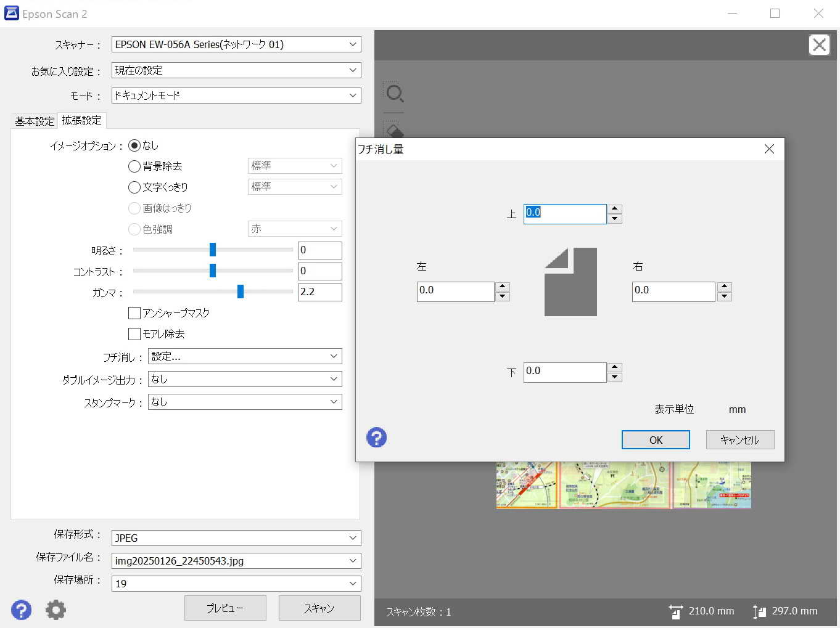Toggle the モアレ除去 checkbox

[134, 334]
